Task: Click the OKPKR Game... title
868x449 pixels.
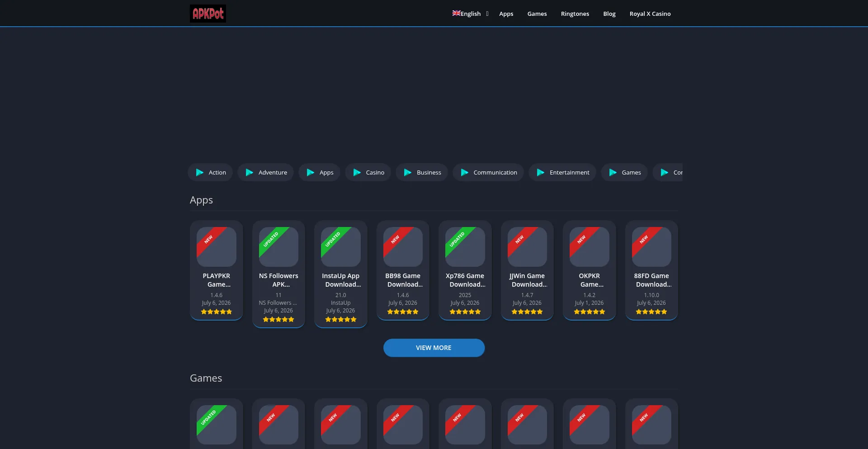Action: [590, 280]
